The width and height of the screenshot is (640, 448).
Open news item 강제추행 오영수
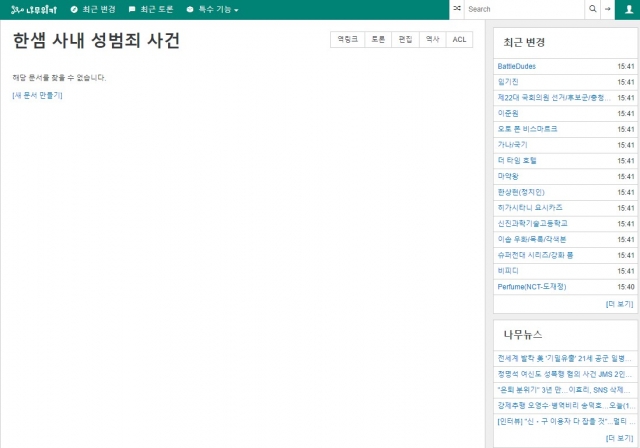point(566,406)
